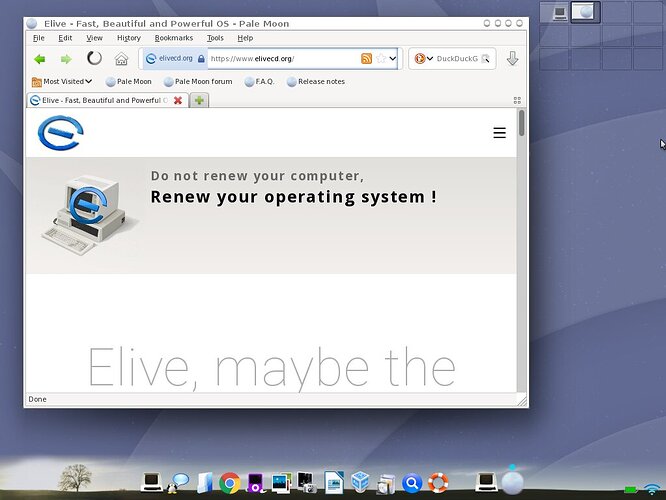Launch VirtualBox cube icon in dock
This screenshot has width=666, height=500.
[x=360, y=482]
